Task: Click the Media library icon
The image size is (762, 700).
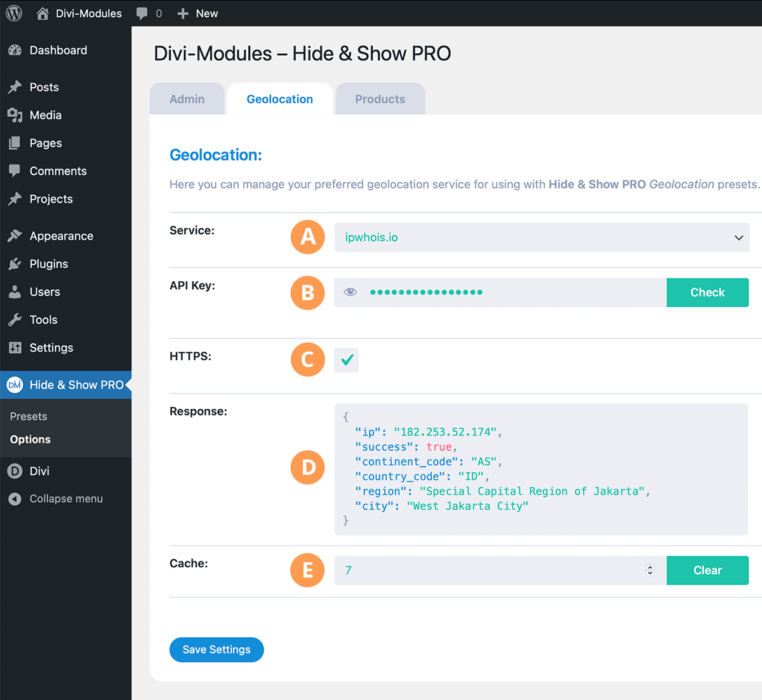Action: coord(15,115)
